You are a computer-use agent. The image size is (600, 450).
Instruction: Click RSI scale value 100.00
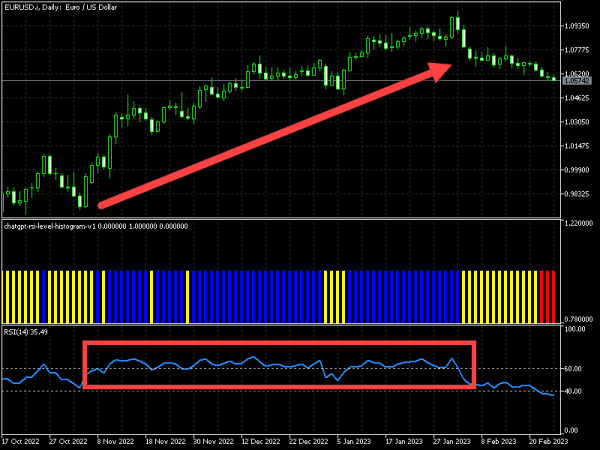coord(575,329)
